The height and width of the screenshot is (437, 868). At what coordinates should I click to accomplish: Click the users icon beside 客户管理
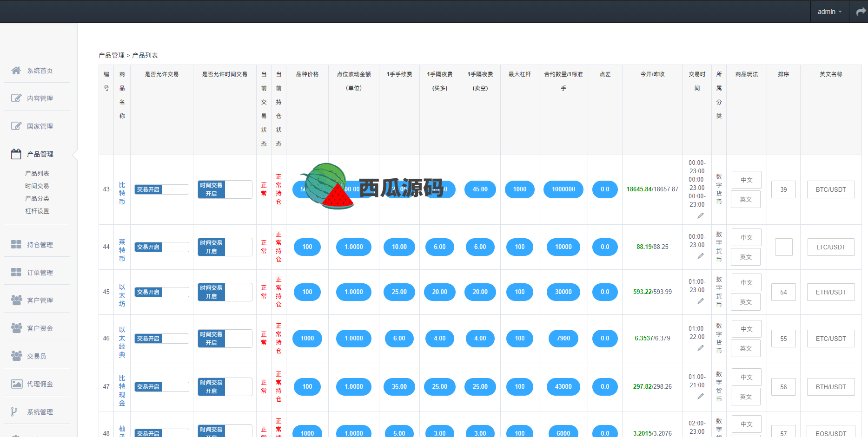point(16,300)
